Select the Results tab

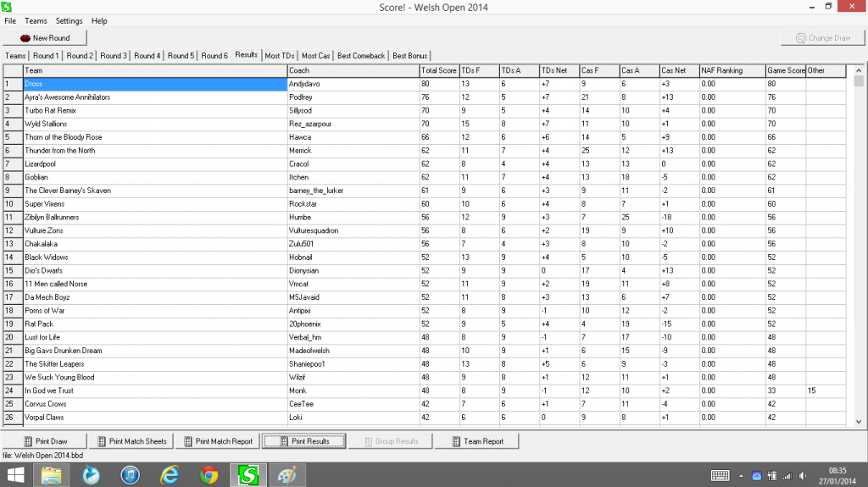pyautogui.click(x=247, y=55)
